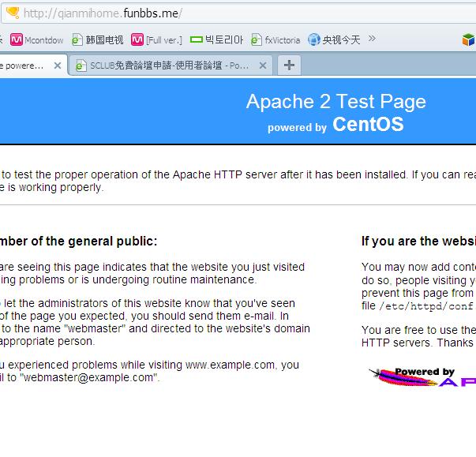Click the Powered by Apache feather logo
Screen dimensions: 476x457
pos(422,377)
